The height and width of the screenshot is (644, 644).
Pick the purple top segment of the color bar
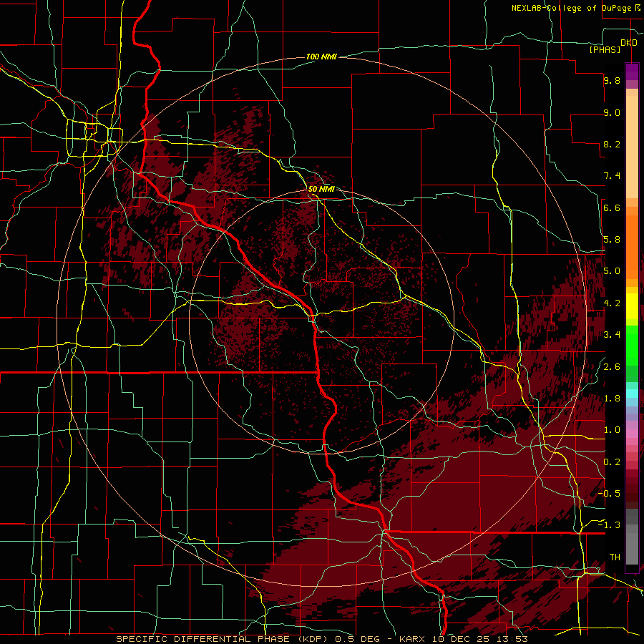pos(632,72)
